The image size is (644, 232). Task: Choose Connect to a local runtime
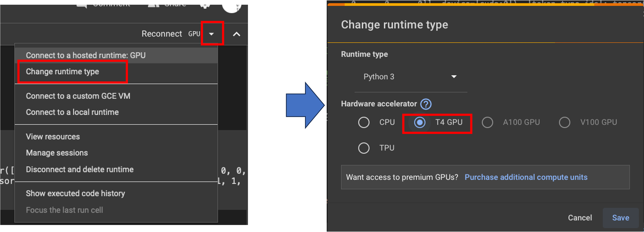72,112
